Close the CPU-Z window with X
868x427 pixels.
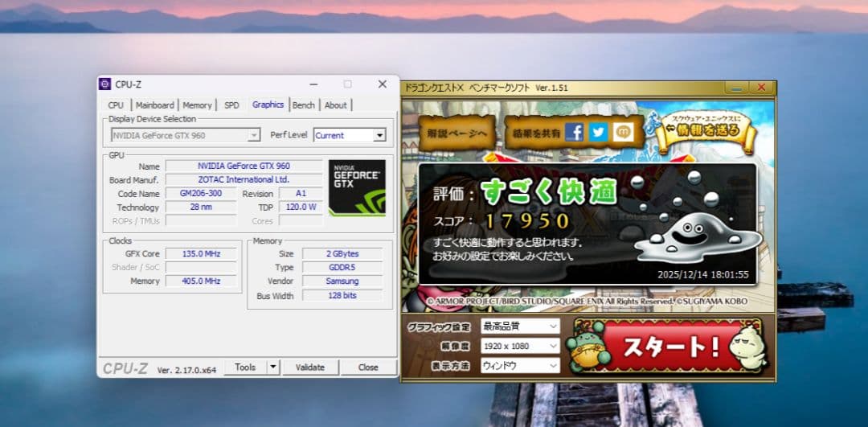pos(383,84)
